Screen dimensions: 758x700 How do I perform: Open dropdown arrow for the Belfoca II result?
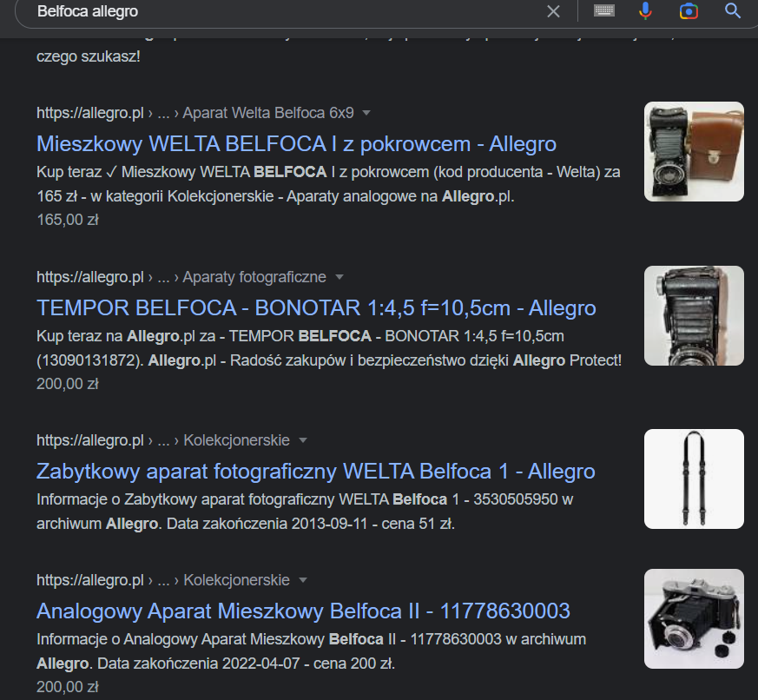coord(302,579)
